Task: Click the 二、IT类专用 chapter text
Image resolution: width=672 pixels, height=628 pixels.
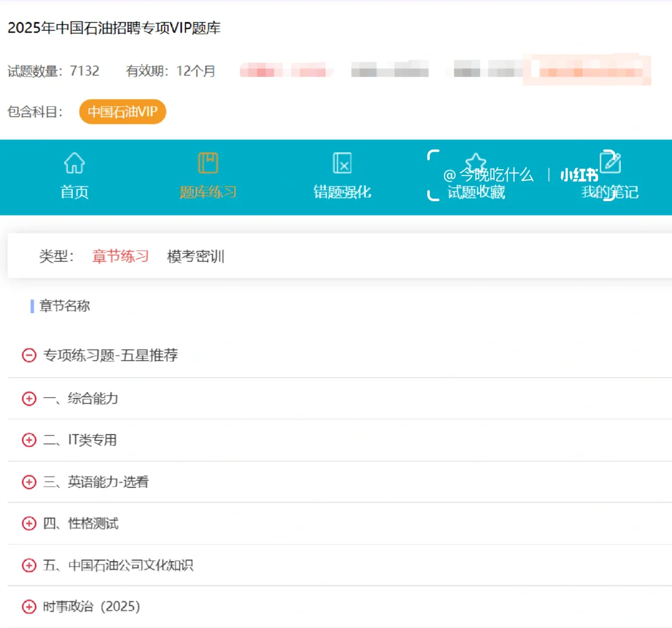Action: [80, 440]
